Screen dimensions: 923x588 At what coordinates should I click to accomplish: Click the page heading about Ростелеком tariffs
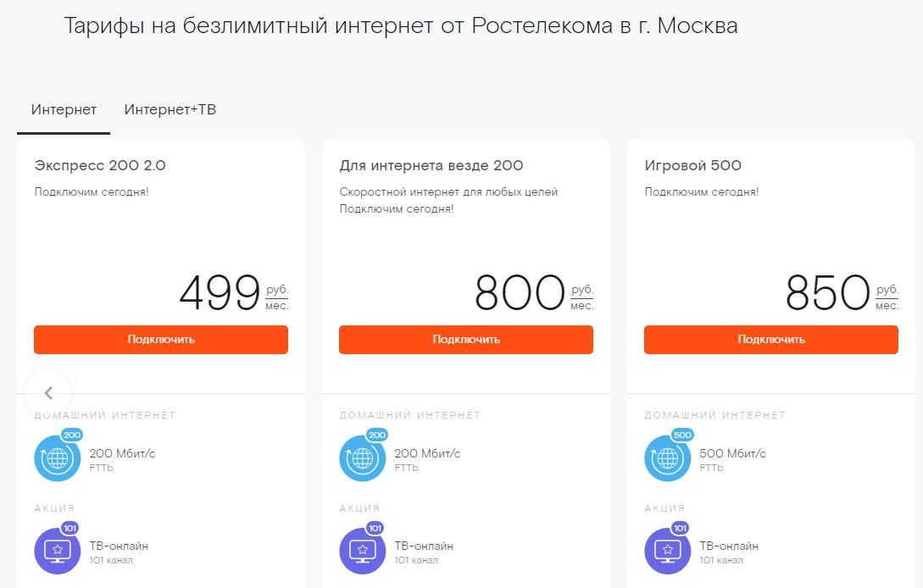(x=401, y=26)
